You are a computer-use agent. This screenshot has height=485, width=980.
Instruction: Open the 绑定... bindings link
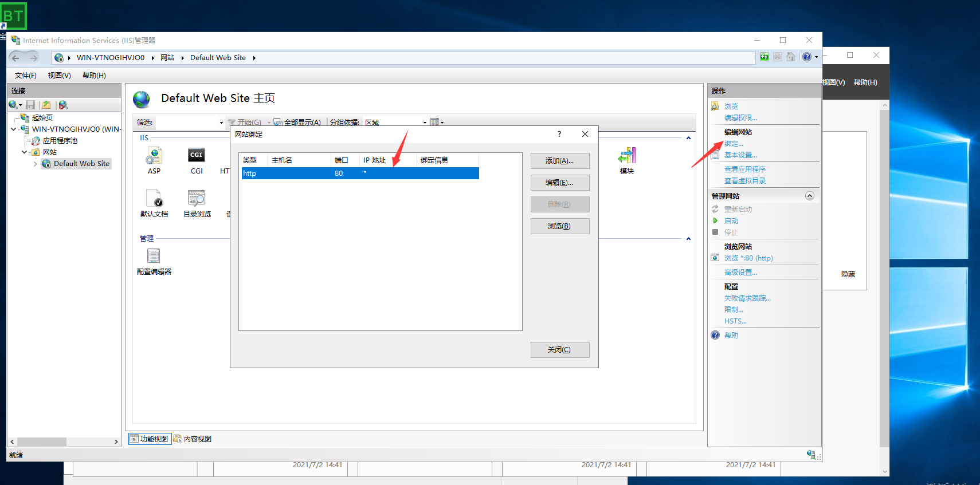(734, 144)
